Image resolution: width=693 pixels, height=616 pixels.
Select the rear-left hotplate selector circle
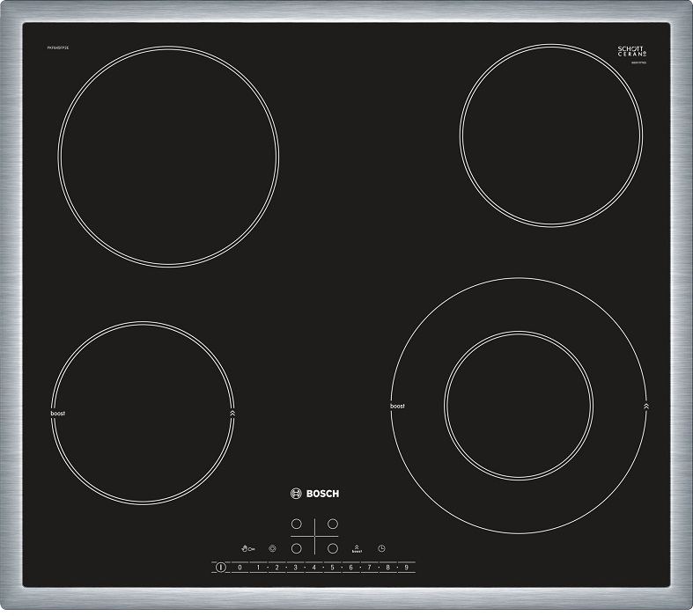pyautogui.click(x=297, y=524)
